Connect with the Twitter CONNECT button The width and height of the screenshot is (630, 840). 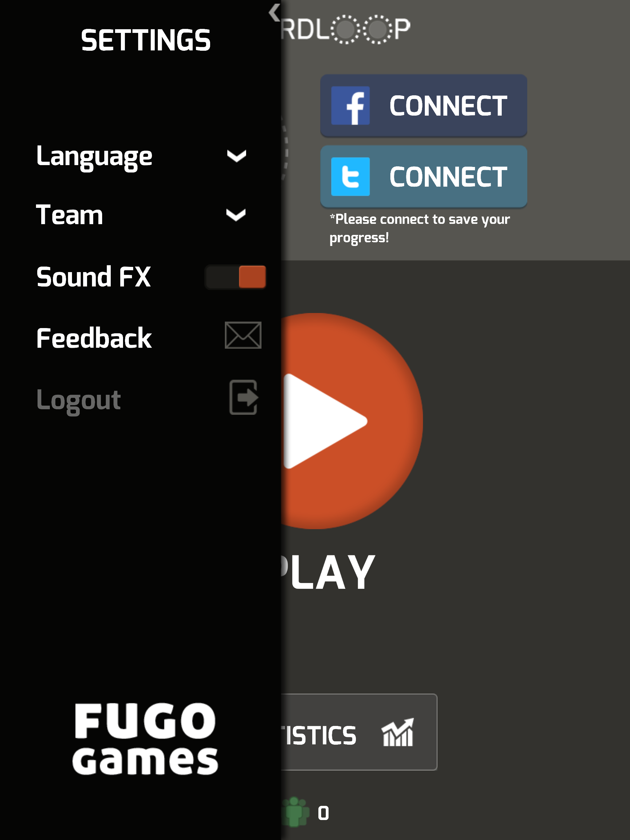[423, 176]
